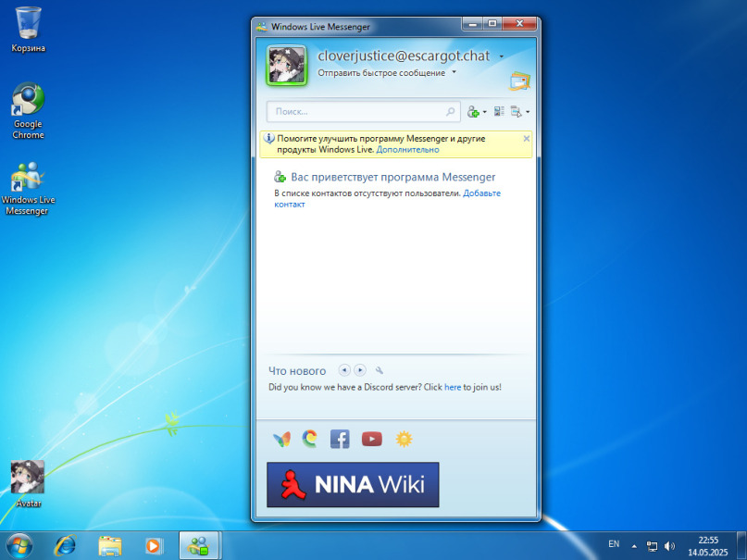Maximize the Windows Live Messenger window
Screen dimensions: 747x560
(492, 23)
